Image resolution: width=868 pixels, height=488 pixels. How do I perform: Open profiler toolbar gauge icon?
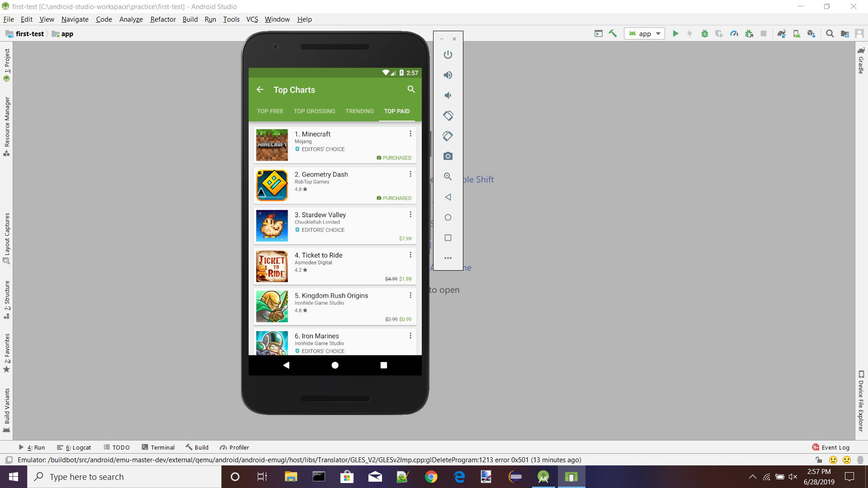coord(734,33)
